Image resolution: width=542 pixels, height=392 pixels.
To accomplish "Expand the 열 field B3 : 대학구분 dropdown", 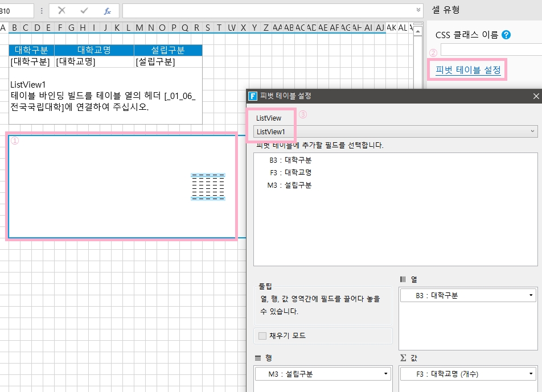I will 531,296.
